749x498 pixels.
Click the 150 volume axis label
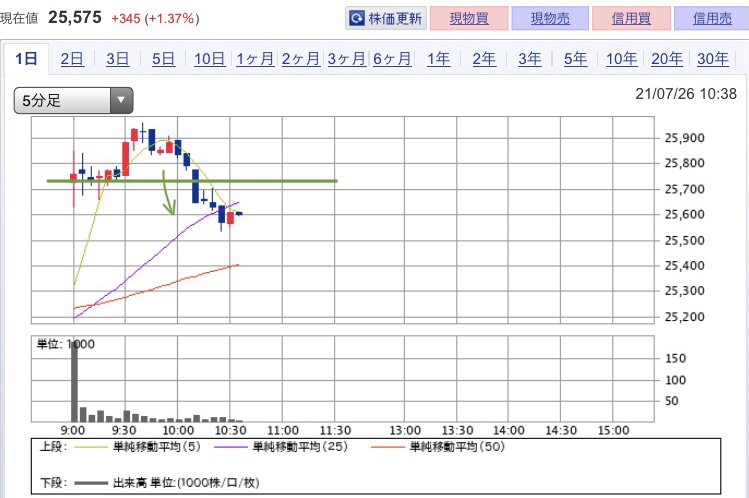pyautogui.click(x=675, y=359)
